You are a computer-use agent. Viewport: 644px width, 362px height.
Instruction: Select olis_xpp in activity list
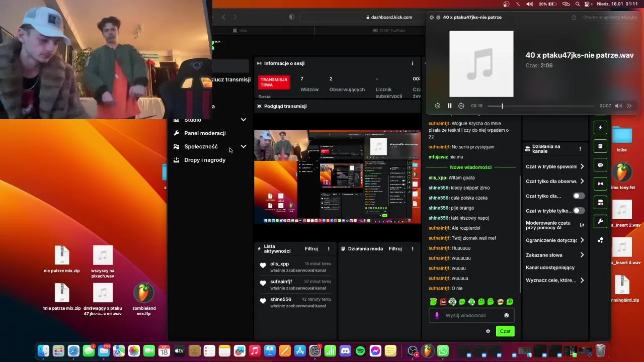click(279, 264)
